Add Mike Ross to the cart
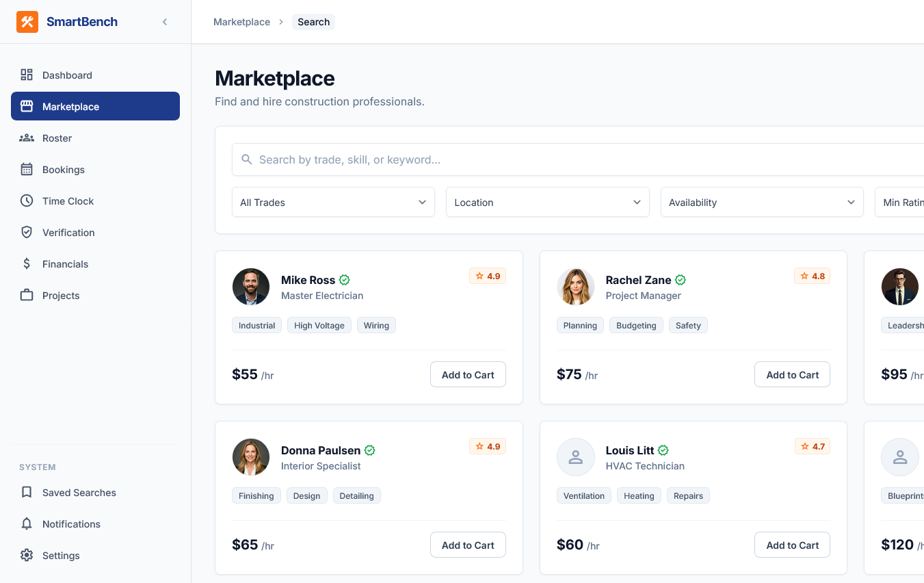924x583 pixels. 468,374
